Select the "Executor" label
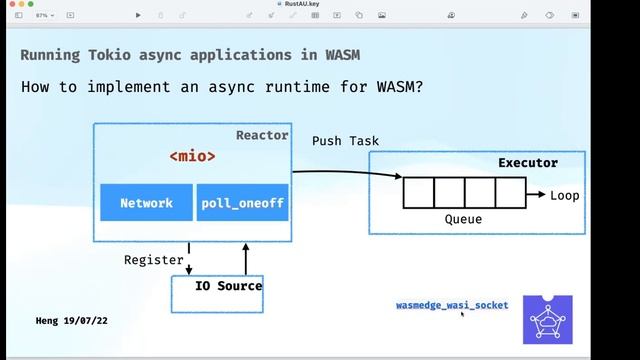 click(x=528, y=163)
